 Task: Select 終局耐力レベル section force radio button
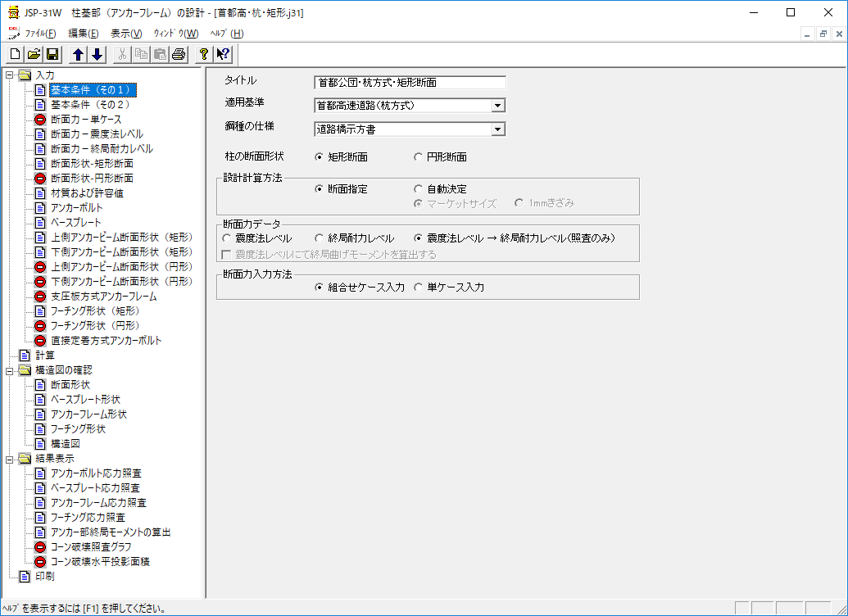320,238
